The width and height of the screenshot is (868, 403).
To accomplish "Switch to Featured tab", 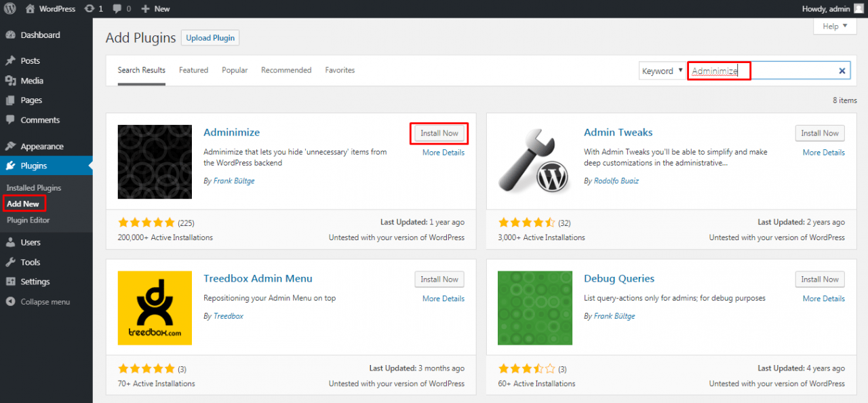I will [193, 71].
